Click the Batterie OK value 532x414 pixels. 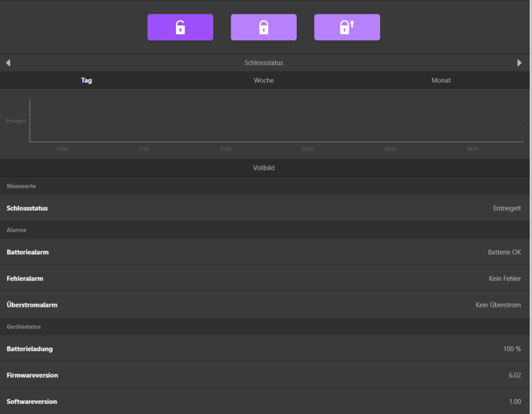click(504, 252)
